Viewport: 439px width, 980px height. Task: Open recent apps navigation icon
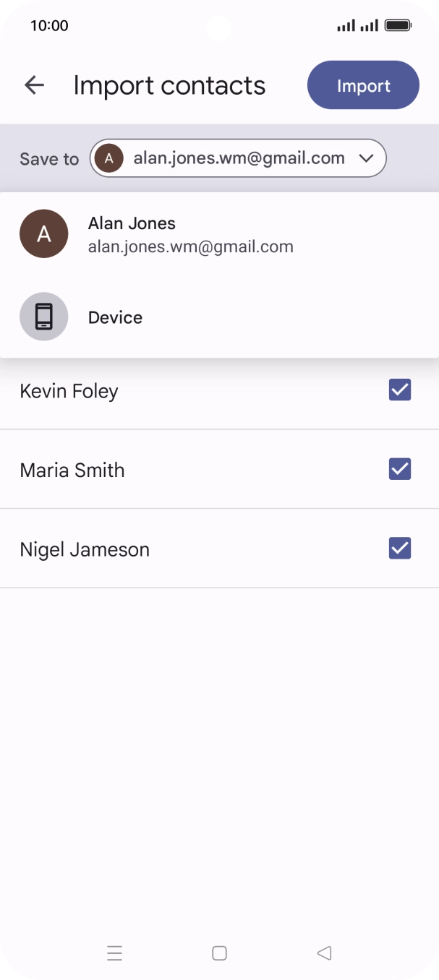[x=114, y=953]
